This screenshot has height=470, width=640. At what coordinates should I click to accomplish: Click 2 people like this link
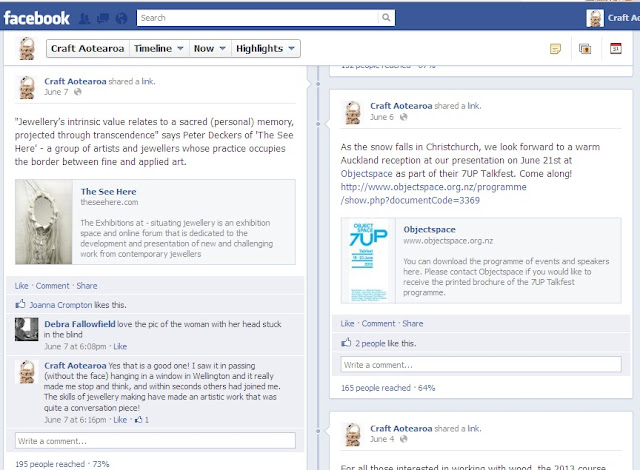[370, 344]
